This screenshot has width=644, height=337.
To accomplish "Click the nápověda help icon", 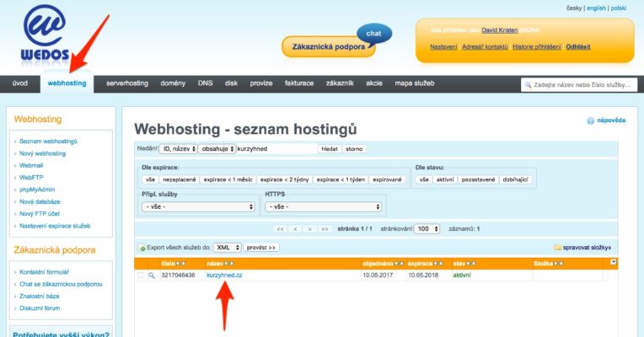I will pyautogui.click(x=591, y=120).
